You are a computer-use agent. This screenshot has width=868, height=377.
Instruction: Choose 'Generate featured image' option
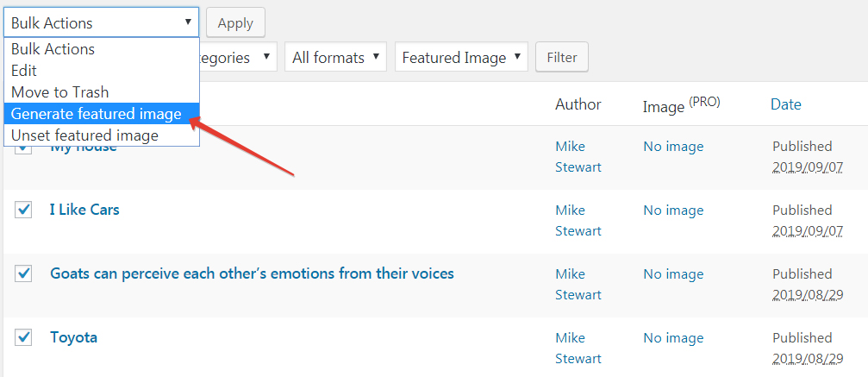(x=97, y=114)
